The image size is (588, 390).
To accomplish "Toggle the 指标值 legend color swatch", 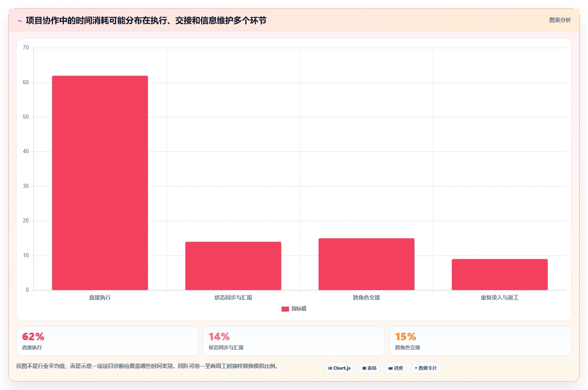I will coord(285,309).
